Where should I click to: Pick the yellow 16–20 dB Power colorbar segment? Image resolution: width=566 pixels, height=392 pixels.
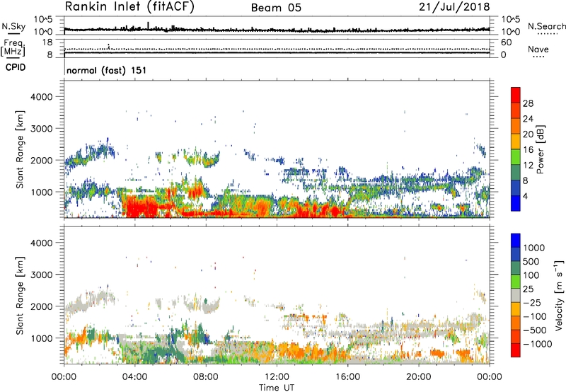(x=516, y=142)
